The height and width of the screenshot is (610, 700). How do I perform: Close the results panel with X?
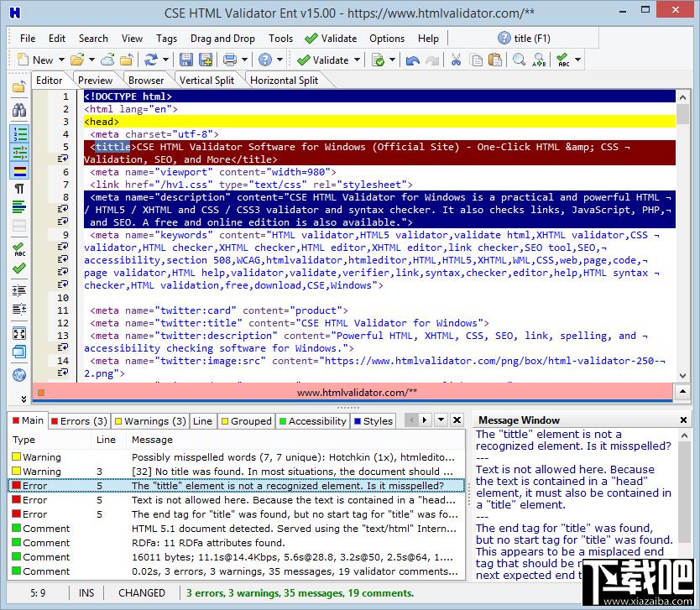tap(457, 420)
